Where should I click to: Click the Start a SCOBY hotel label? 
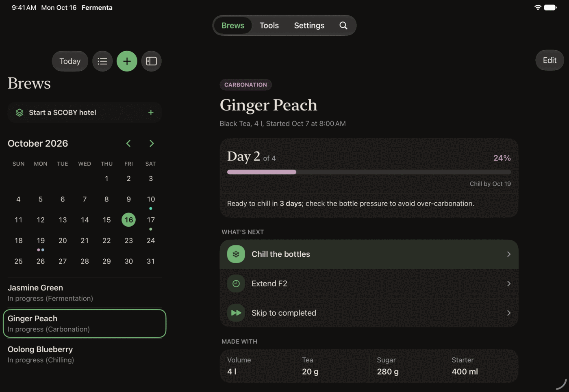[63, 113]
